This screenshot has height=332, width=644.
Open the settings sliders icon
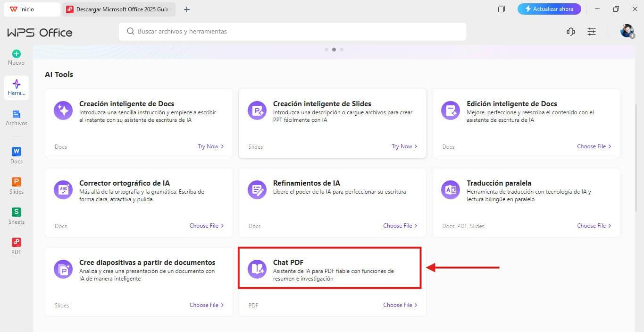point(592,32)
